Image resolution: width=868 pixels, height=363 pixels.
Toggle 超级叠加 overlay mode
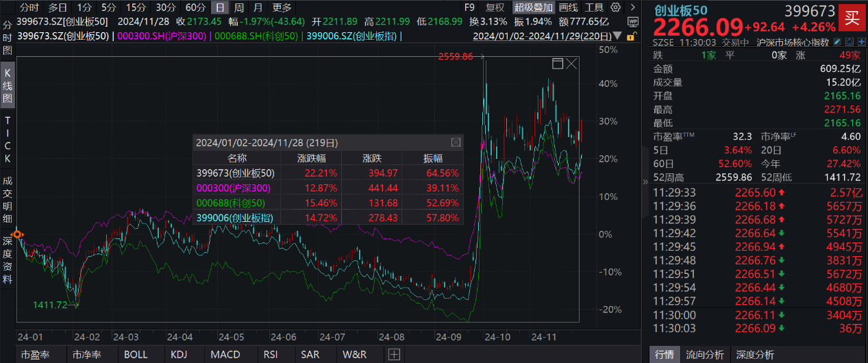pyautogui.click(x=534, y=8)
